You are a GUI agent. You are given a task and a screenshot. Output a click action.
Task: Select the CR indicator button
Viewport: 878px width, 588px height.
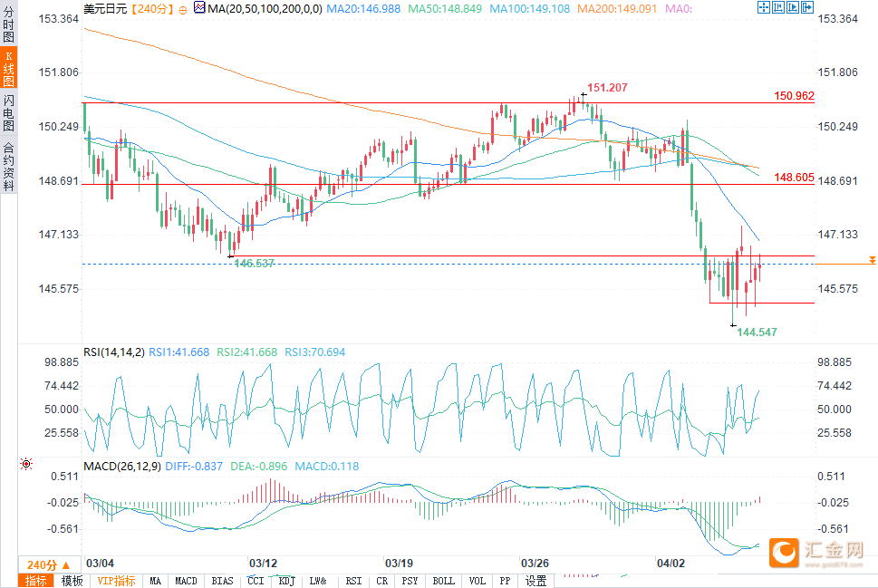coord(381,581)
